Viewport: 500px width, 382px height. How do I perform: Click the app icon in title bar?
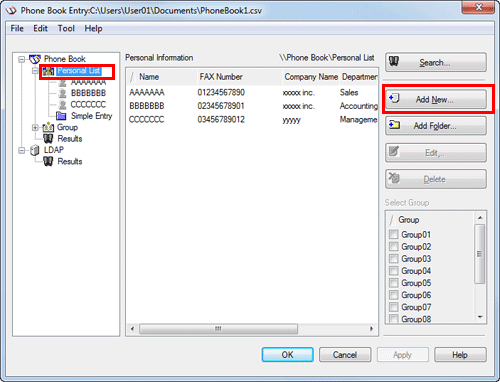pos(11,10)
